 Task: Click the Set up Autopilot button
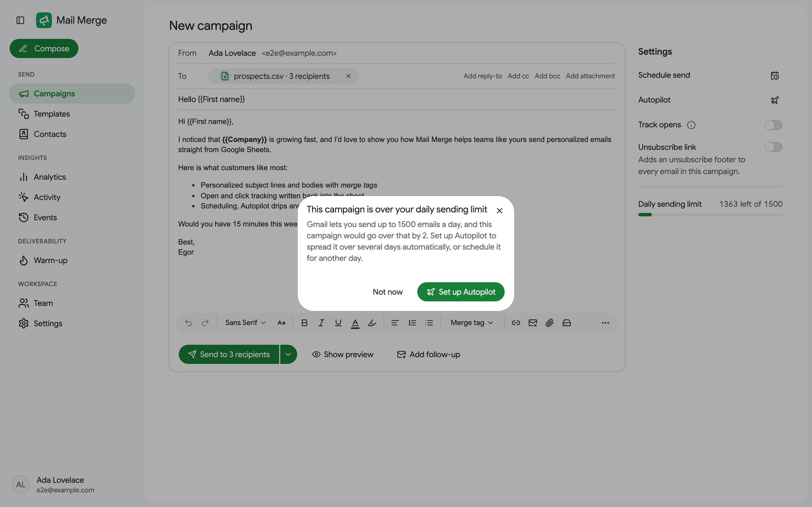461,292
